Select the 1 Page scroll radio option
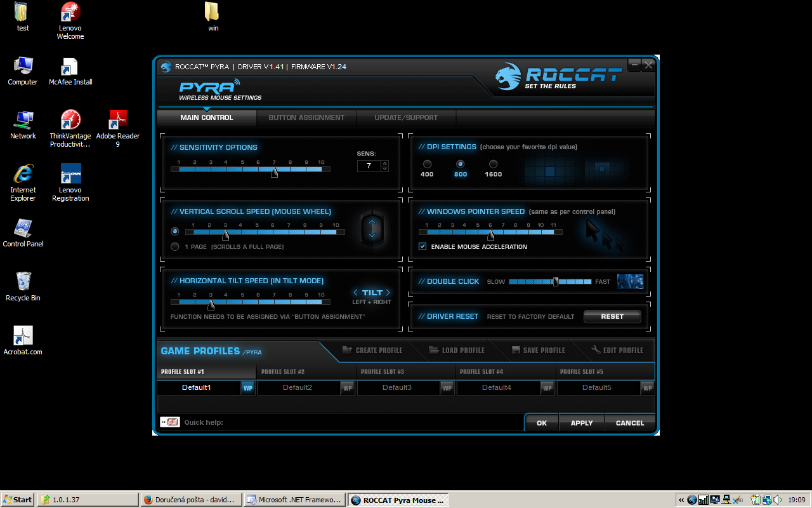The width and height of the screenshot is (812, 508). [x=175, y=246]
